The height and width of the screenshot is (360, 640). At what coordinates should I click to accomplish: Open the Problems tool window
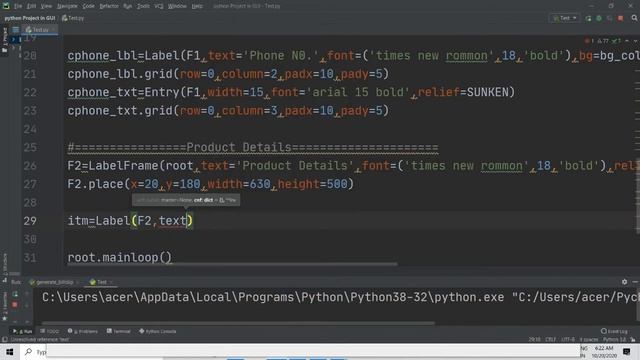[x=83, y=331]
